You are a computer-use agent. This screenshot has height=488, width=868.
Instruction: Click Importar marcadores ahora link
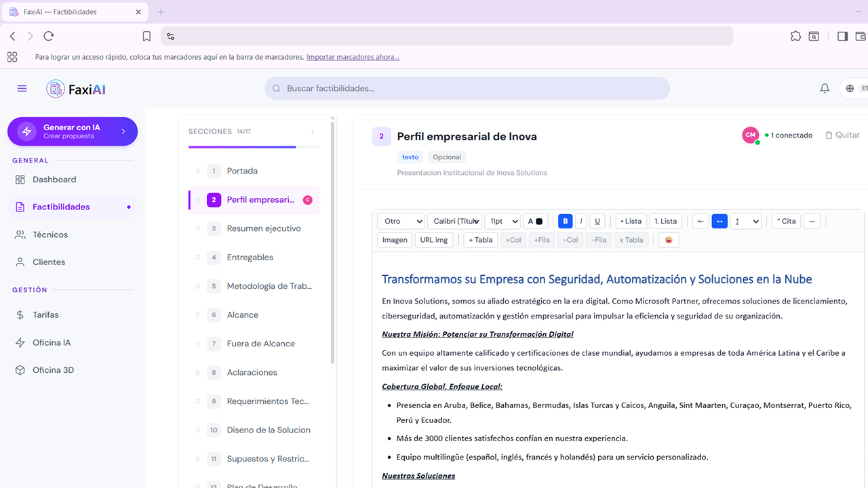(x=353, y=57)
